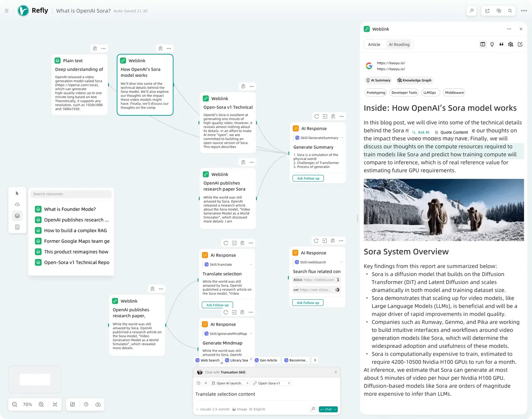Select the pointer cursor tool
Screen dimensions: 532x419
[17, 194]
